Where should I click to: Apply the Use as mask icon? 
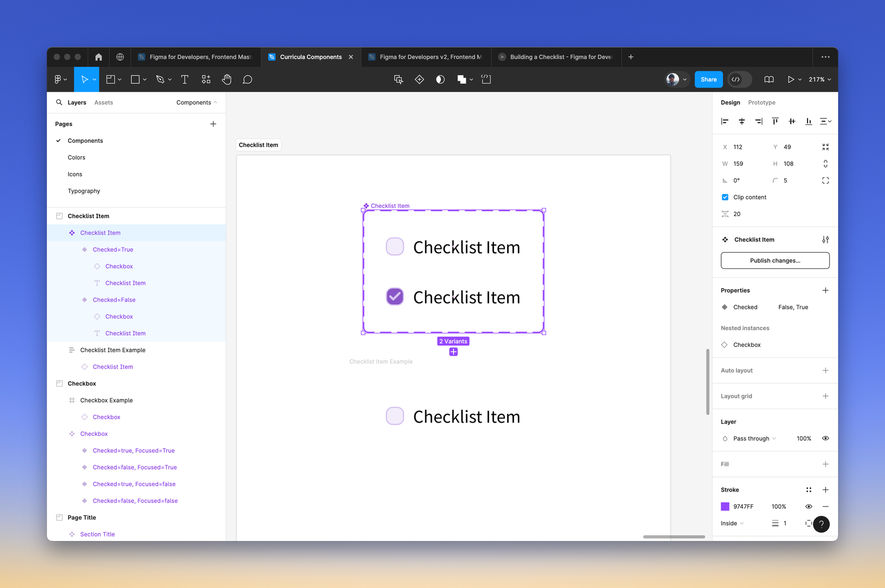440,79
